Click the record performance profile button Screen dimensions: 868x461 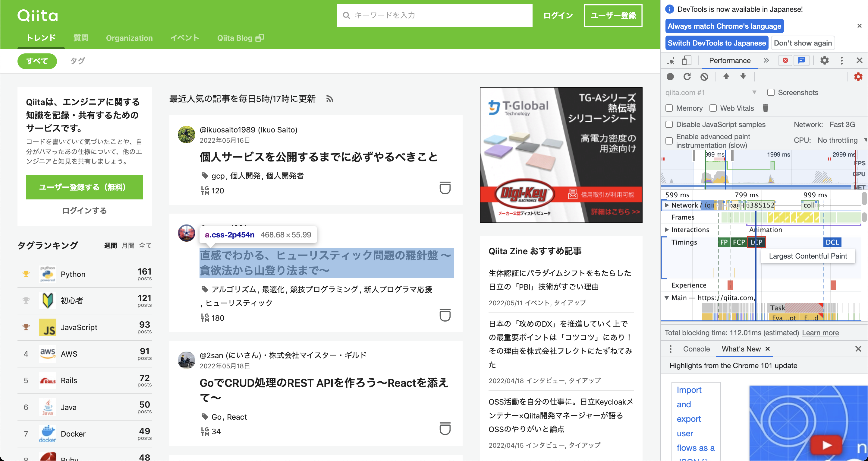pos(670,77)
